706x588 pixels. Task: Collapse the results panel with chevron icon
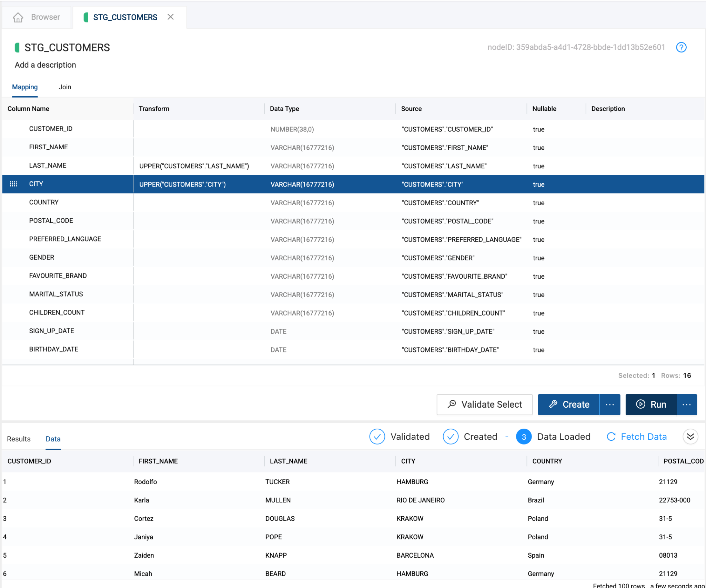tap(690, 437)
